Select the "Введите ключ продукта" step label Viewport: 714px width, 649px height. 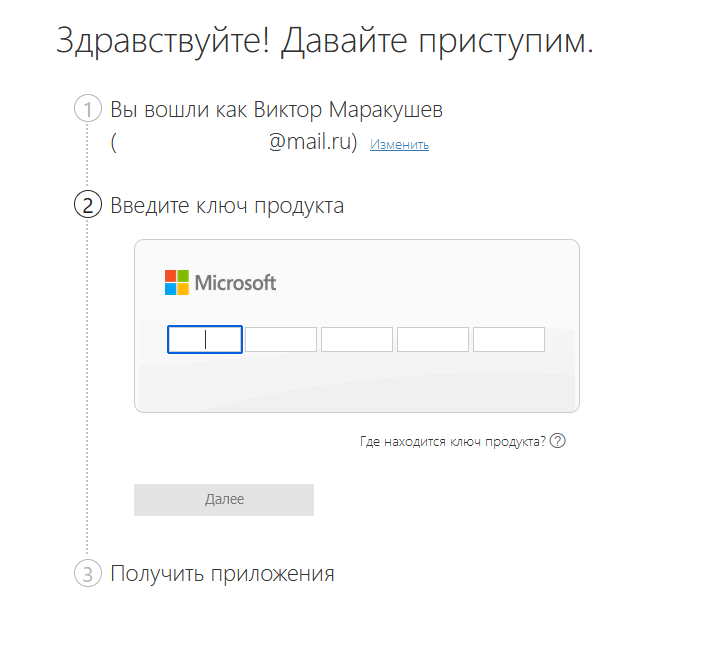point(227,206)
